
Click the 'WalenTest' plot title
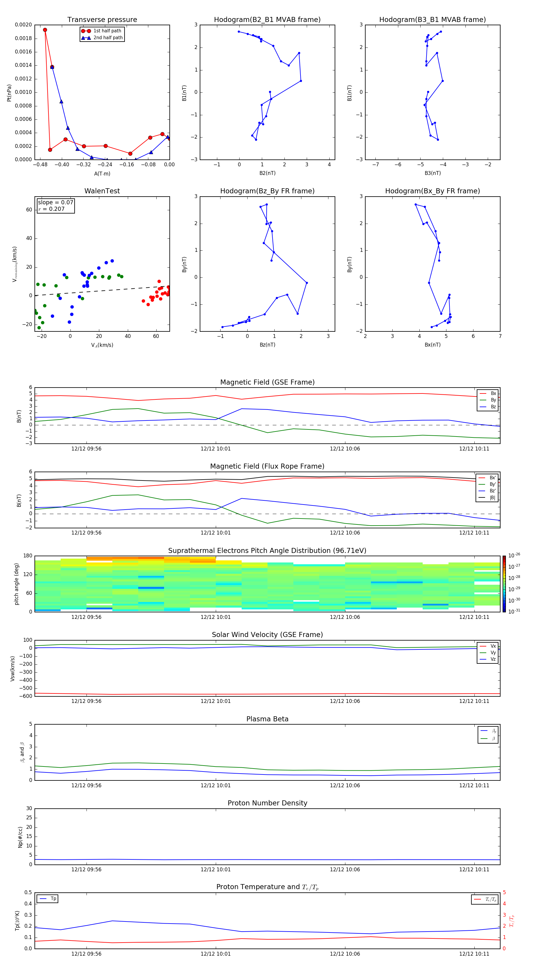(102, 191)
